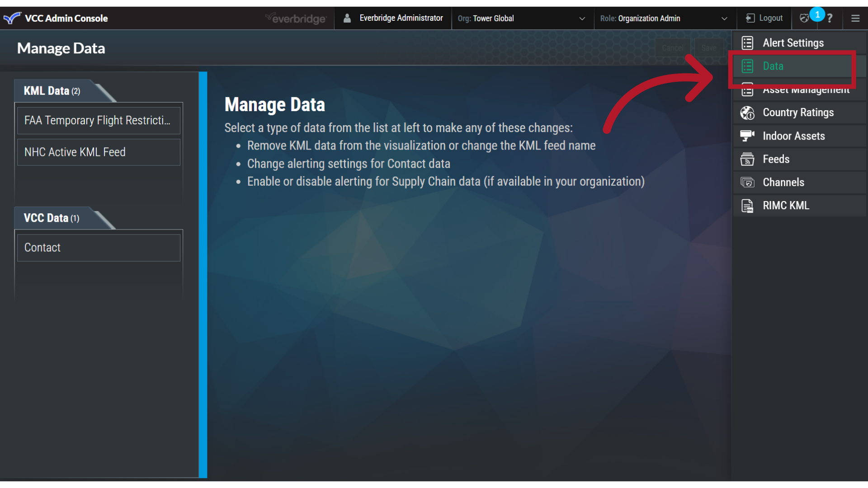Click the Data list icon in sidebar

tap(747, 66)
